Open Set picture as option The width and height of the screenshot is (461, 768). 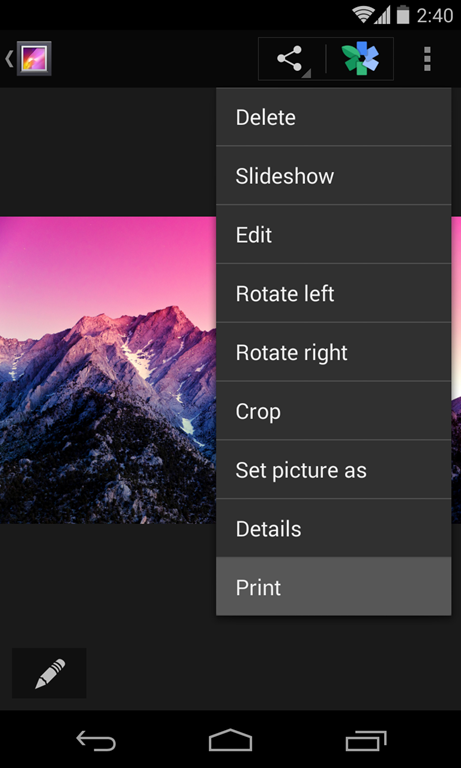click(x=334, y=470)
